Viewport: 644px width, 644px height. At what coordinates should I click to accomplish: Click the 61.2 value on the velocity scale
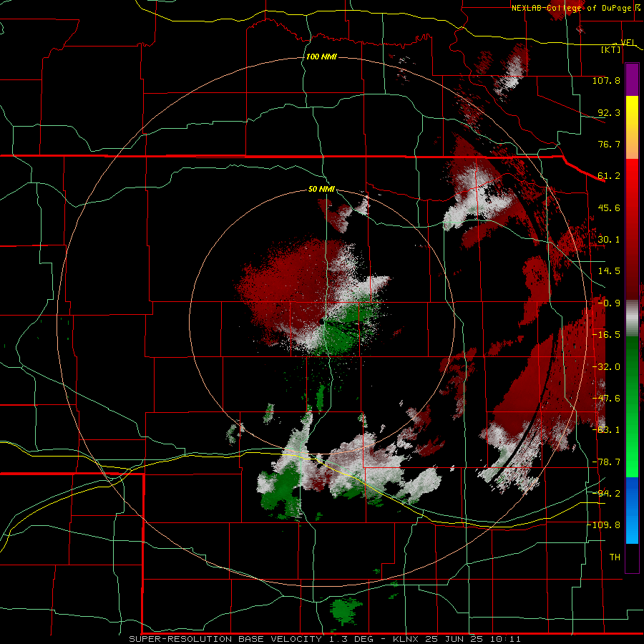point(609,176)
